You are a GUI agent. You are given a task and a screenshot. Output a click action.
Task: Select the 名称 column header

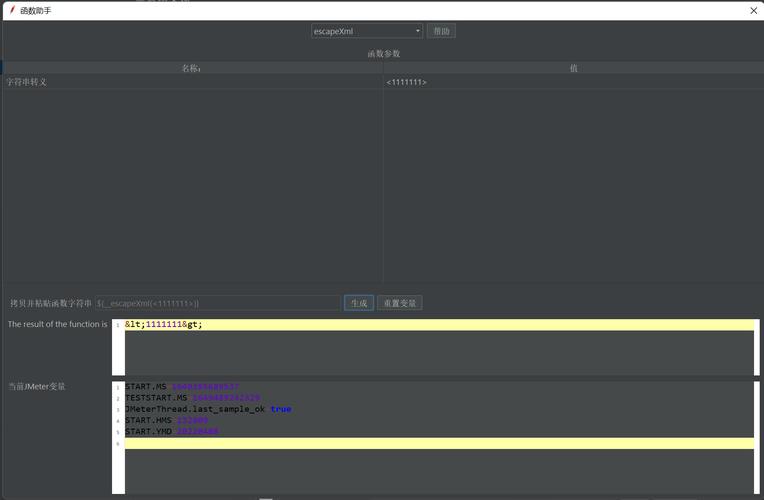tap(191, 68)
